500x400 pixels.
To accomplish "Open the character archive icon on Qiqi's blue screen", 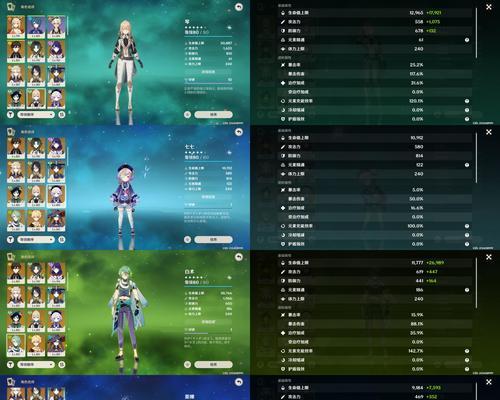I will pos(11,132).
